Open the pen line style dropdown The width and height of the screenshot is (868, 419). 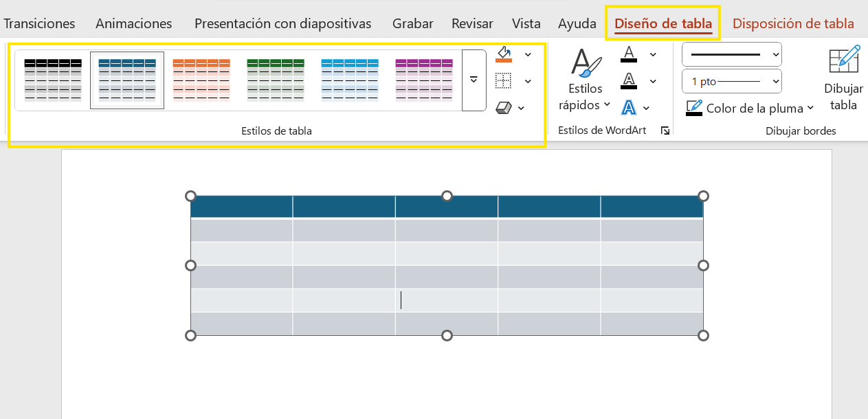(x=731, y=54)
